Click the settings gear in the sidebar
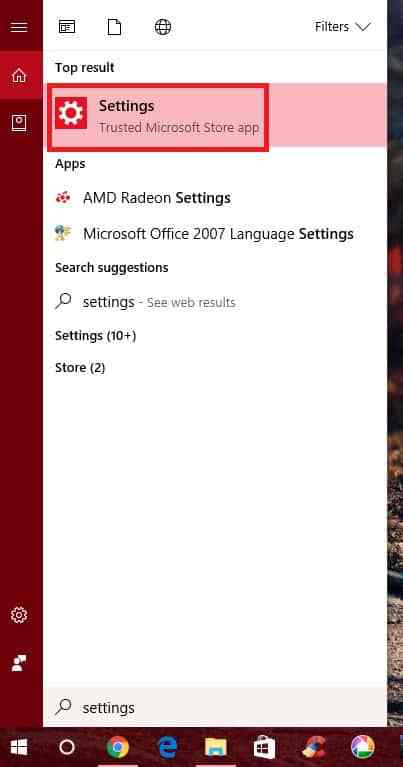The width and height of the screenshot is (403, 767). (19, 615)
